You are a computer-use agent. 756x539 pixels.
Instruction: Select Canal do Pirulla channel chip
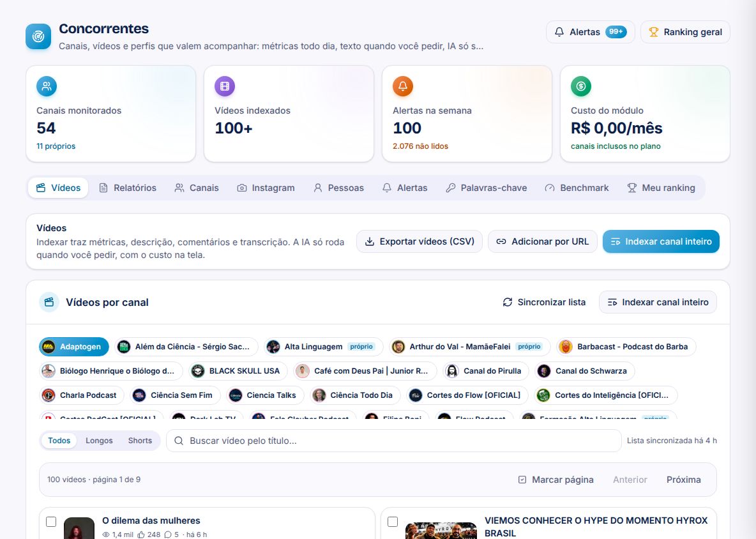(485, 371)
